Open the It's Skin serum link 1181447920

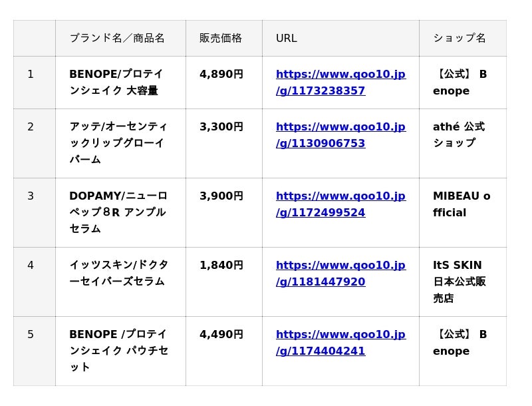point(340,274)
